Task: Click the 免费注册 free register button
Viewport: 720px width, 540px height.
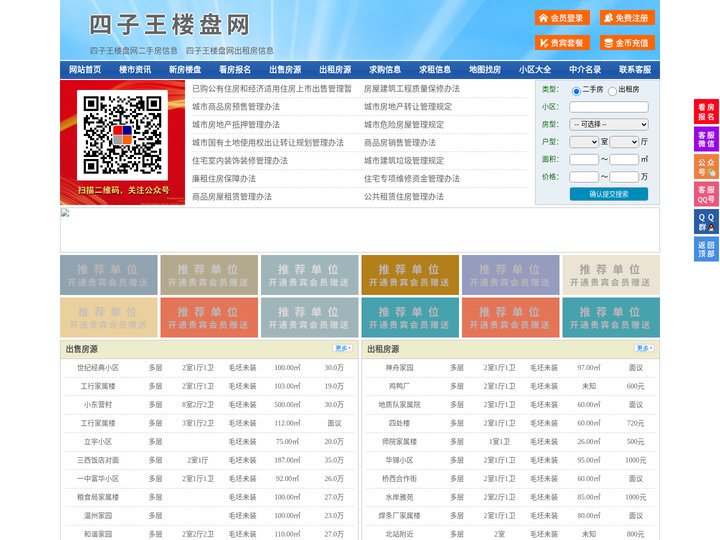Action: tap(627, 18)
